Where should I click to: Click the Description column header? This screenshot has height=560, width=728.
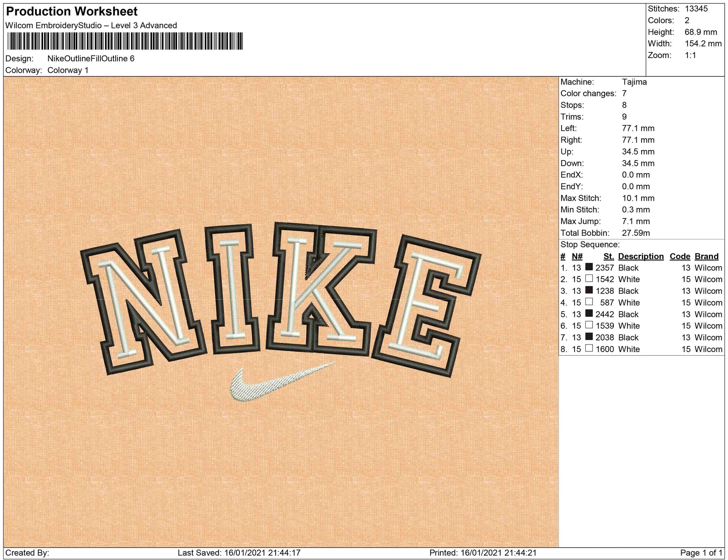click(640, 256)
